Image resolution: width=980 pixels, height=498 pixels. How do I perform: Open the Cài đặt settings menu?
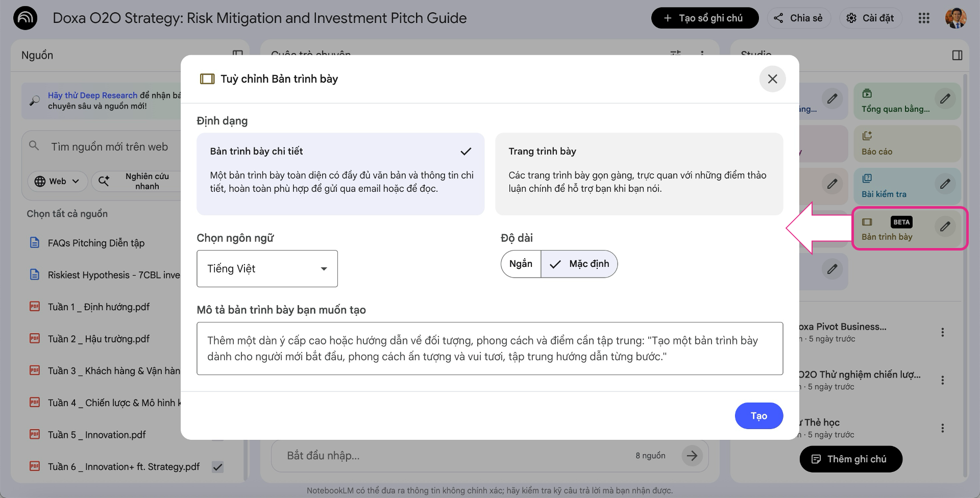(x=871, y=18)
